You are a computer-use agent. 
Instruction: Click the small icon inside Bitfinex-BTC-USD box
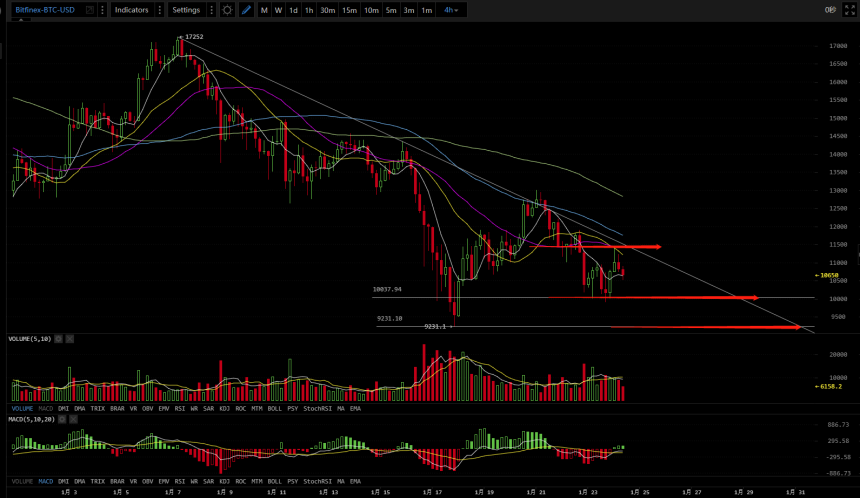pos(90,10)
